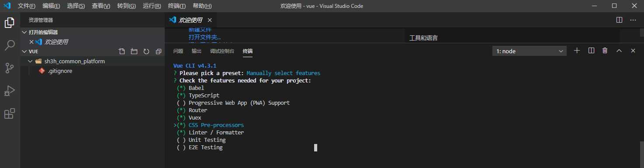The width and height of the screenshot is (644, 168).
Task: Split the terminal panel
Action: point(591,51)
